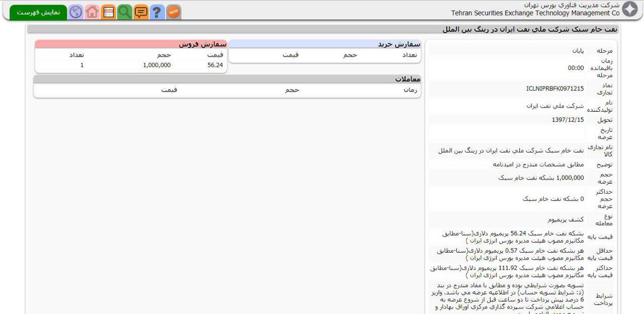Open the table list icon
The width and height of the screenshot is (644, 314).
[108, 12]
